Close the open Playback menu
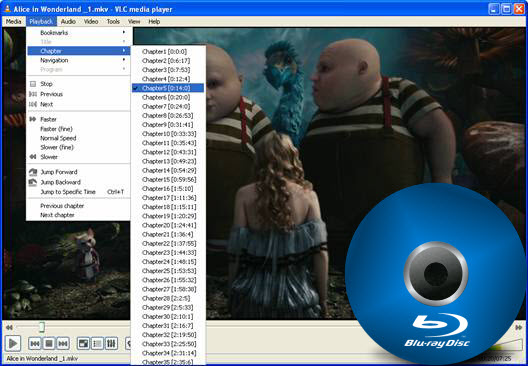Image resolution: width=528 pixels, height=366 pixels. [x=41, y=21]
